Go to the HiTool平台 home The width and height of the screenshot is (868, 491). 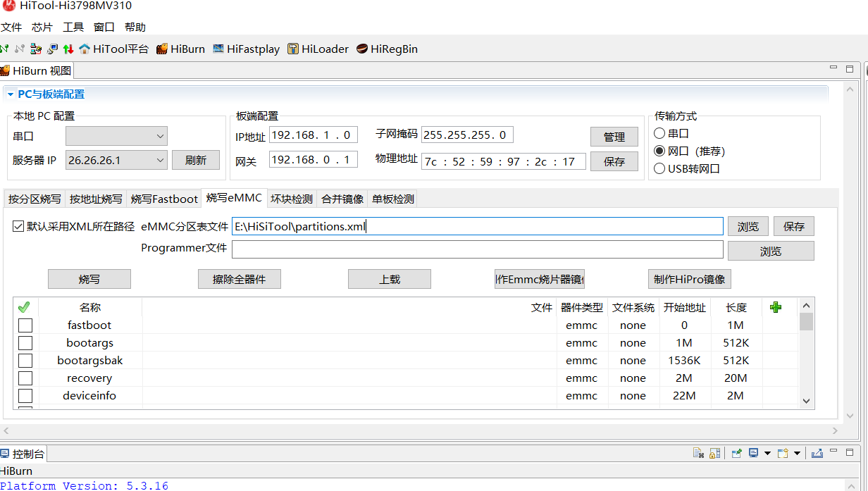[x=114, y=49]
